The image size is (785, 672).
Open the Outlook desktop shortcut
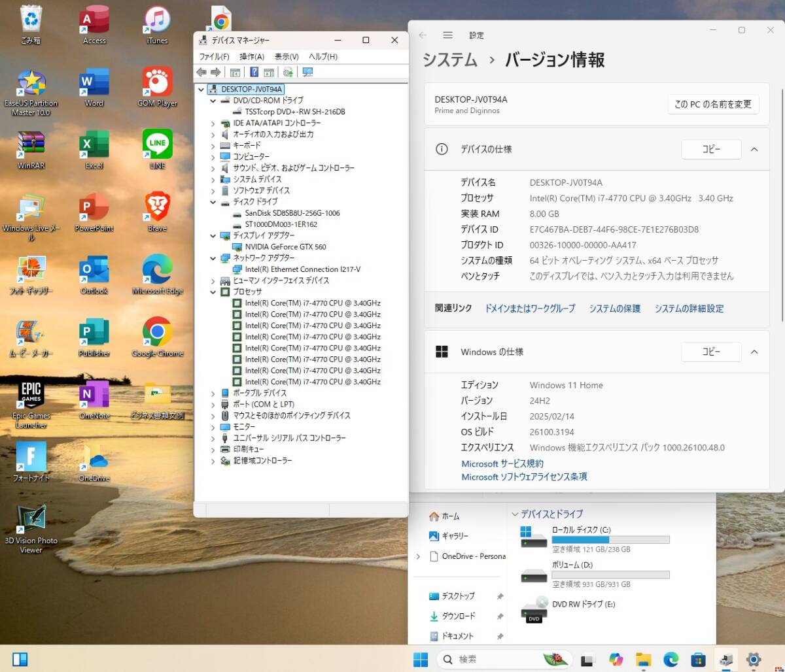click(94, 276)
